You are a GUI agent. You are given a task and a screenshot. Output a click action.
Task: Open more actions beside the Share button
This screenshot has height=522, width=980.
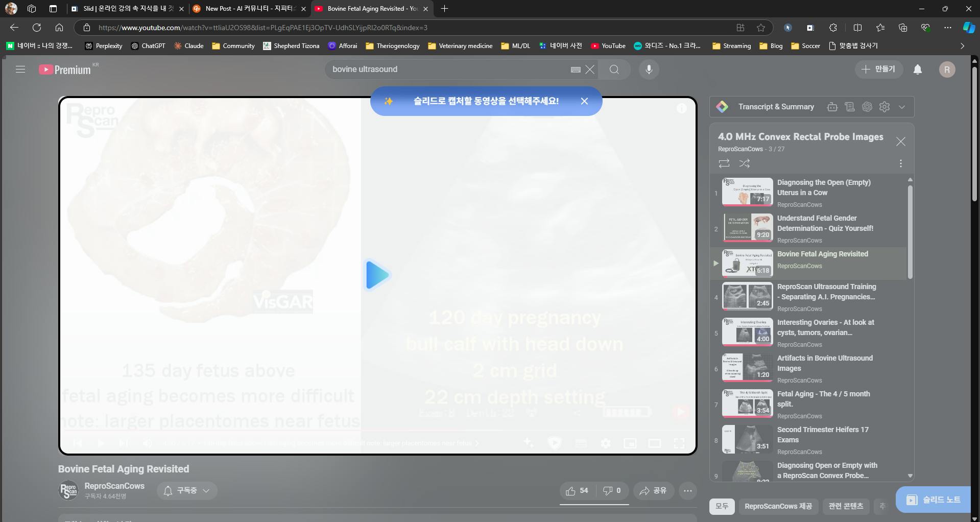[688, 491]
